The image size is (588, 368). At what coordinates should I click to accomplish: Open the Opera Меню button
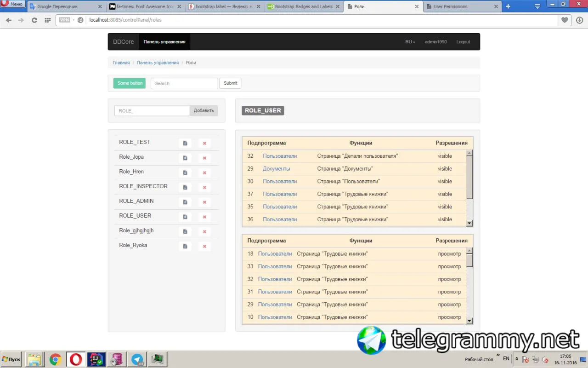12,4
